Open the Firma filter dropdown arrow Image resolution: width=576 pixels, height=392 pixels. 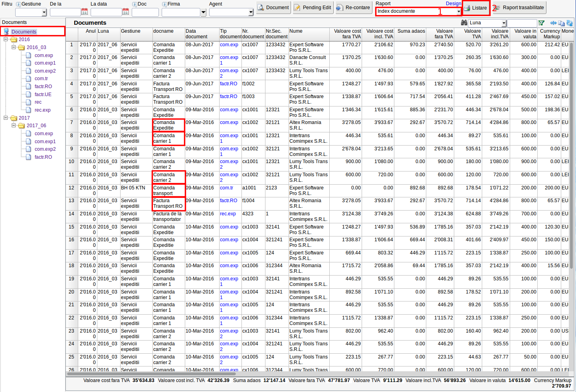[204, 12]
